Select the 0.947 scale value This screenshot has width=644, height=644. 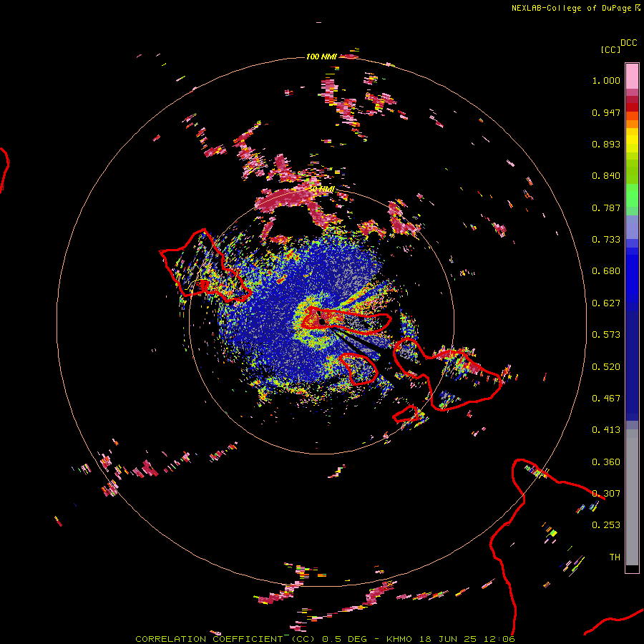(606, 112)
